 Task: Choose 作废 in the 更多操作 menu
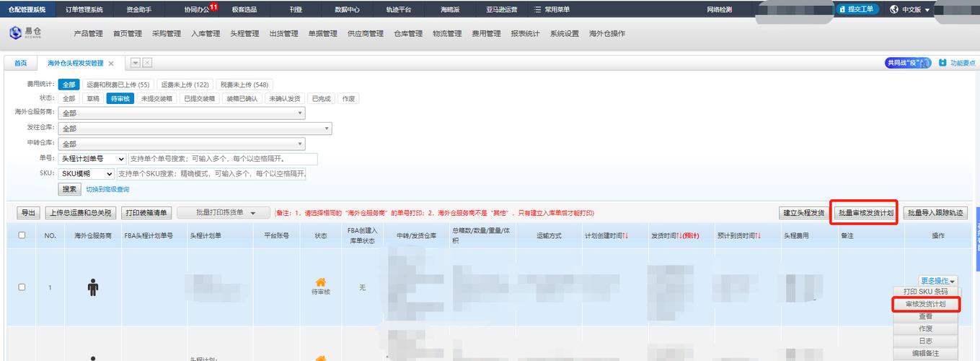[925, 329]
